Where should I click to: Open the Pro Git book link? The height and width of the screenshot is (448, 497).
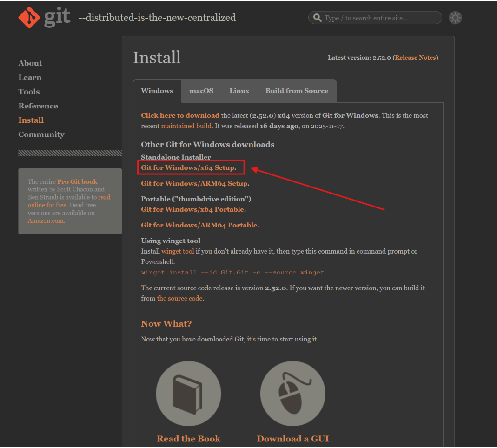(77, 182)
